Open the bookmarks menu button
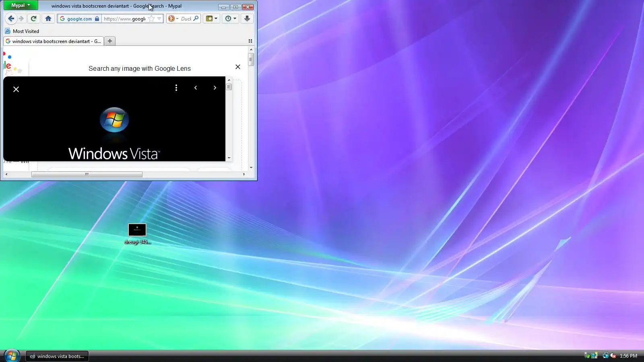This screenshot has width=644, height=362. point(211,19)
